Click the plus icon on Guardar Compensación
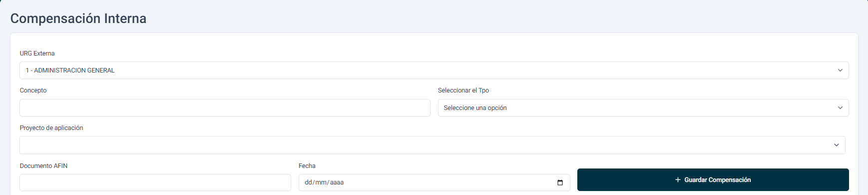Viewport: 868px width, 195px height. (x=678, y=180)
